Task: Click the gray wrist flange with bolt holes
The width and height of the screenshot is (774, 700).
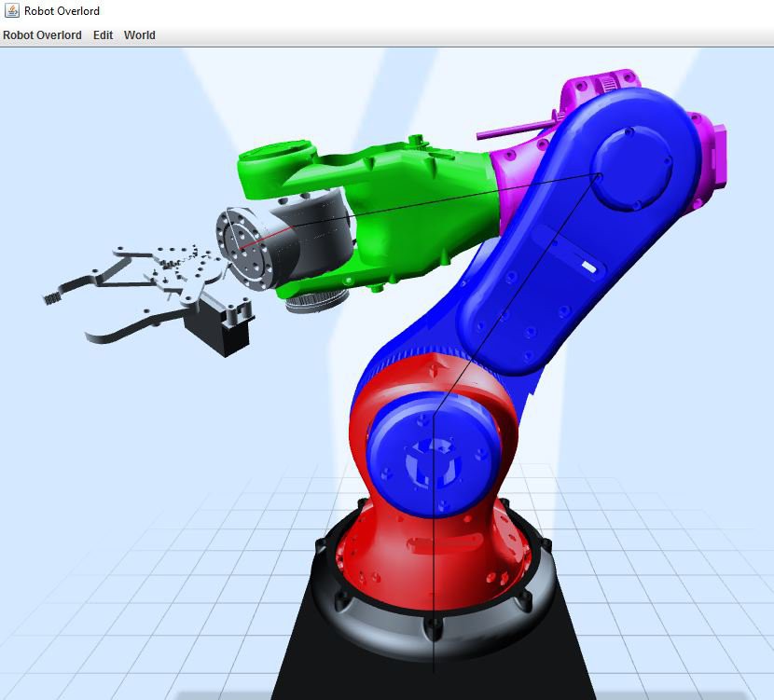Action: pyautogui.click(x=243, y=249)
